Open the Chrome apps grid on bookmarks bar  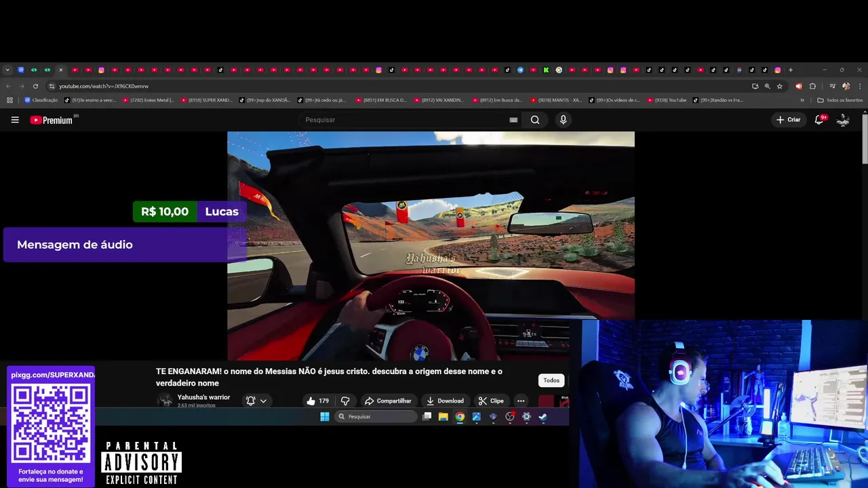(x=9, y=100)
